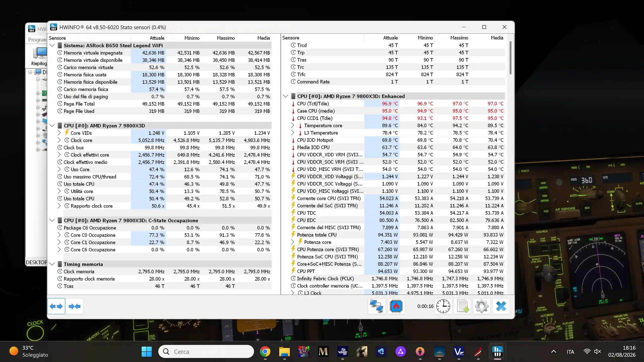Expand the Temperature core row
The height and width of the screenshot is (362, 644).
pos(293,125)
